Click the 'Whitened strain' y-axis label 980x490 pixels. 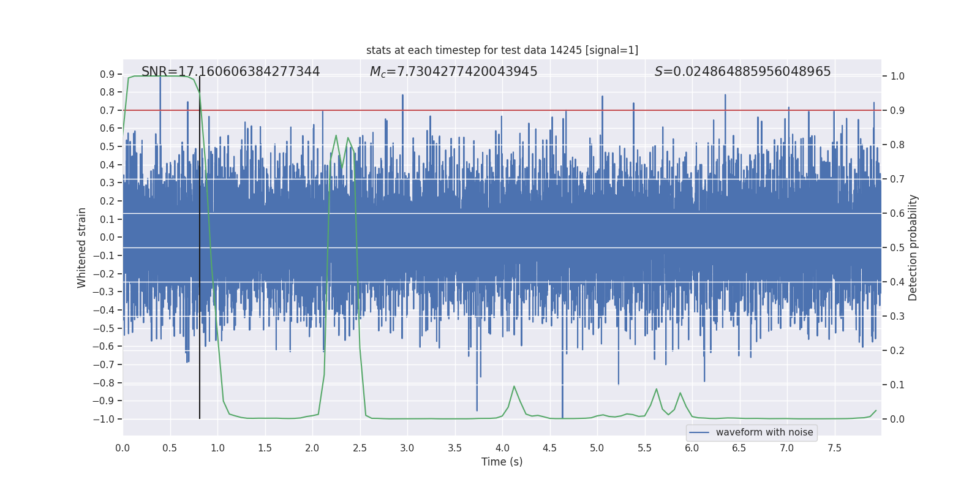[x=81, y=247]
